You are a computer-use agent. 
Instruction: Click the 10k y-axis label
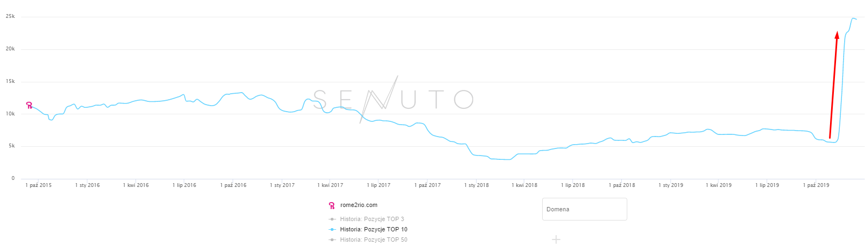10,114
